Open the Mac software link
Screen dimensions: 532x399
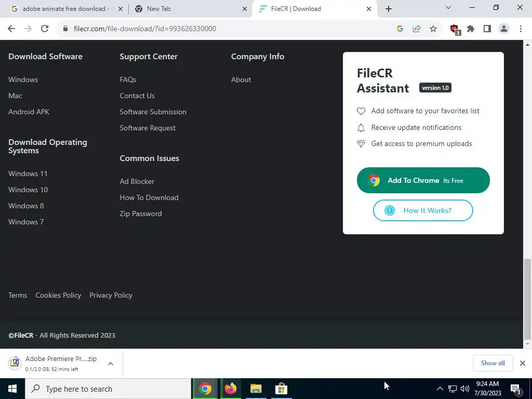15,96
